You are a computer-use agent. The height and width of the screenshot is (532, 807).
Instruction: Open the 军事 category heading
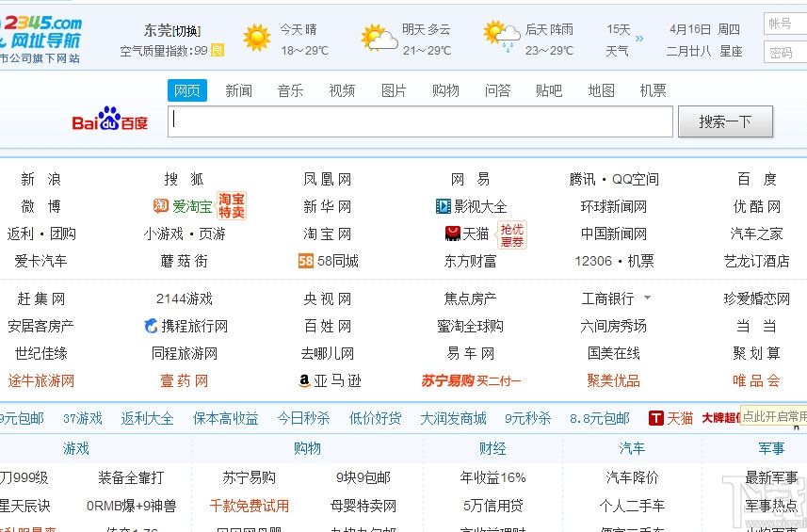pyautogui.click(x=771, y=448)
